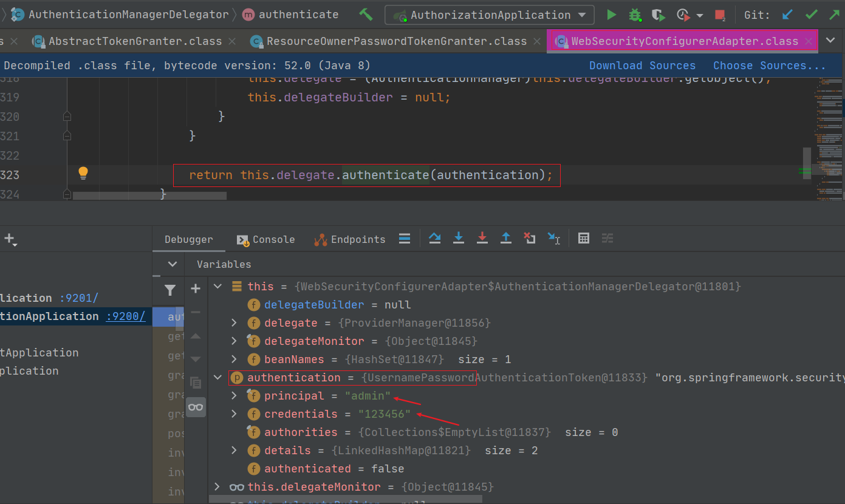Image resolution: width=845 pixels, height=504 pixels.
Task: Start the Debug bug icon
Action: tap(635, 15)
